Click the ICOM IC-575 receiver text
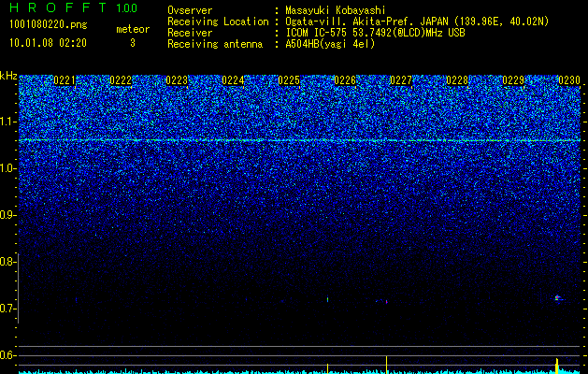This screenshot has height=374, width=588. [375, 33]
